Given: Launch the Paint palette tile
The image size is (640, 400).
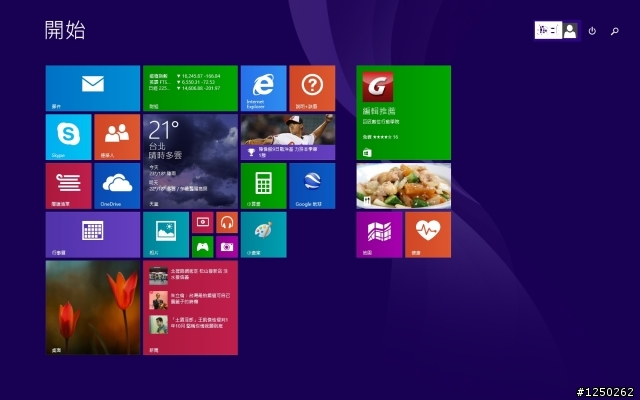Looking at the screenshot, I should point(263,235).
